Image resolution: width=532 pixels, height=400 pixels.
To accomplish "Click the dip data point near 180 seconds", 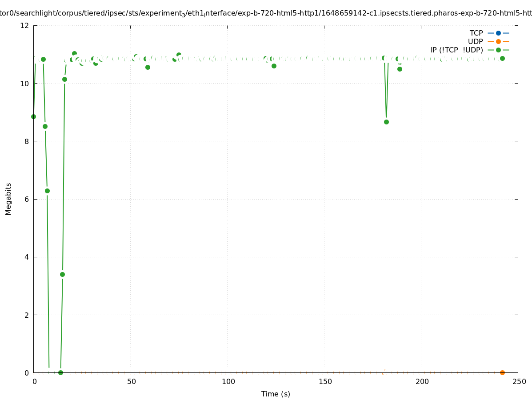I will (386, 122).
